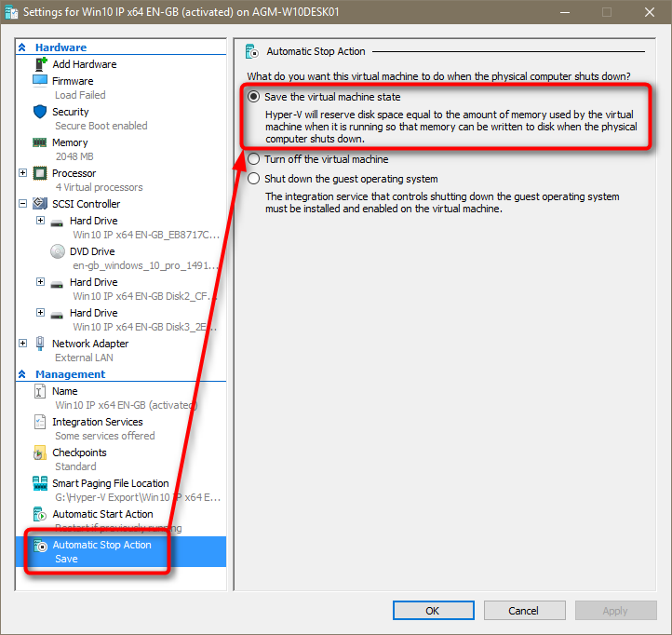Select the DVD Drive entry
The image size is (672, 635).
[92, 251]
